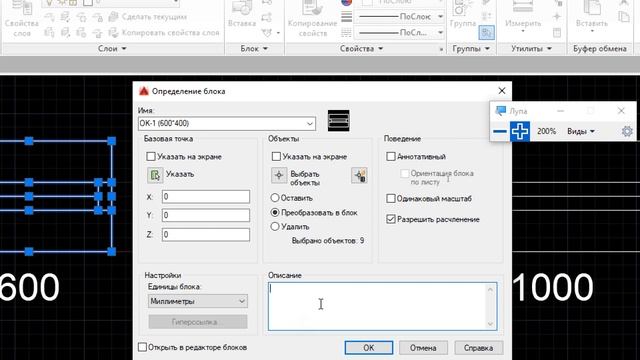The height and width of the screenshot is (360, 640).
Task: Click the Вставить clipboard ribbon button
Action: pyautogui.click(x=591, y=17)
